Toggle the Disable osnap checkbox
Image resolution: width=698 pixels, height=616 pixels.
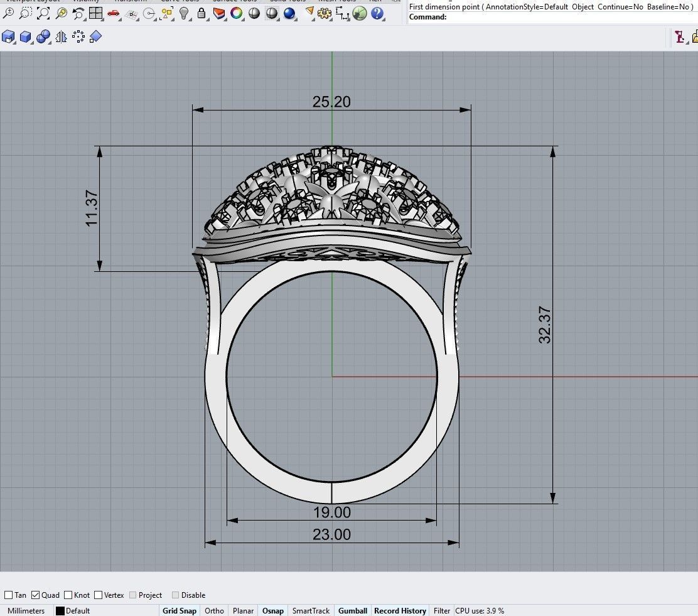coord(175,595)
